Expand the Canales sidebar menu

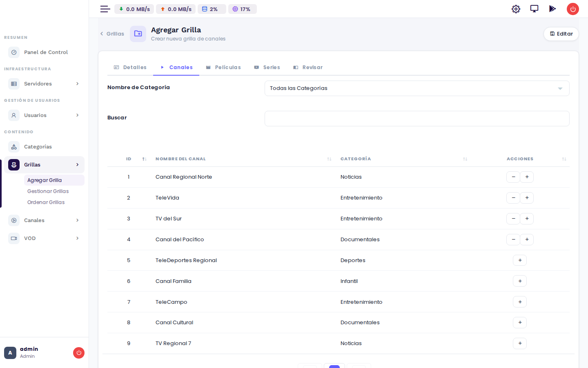click(x=44, y=220)
